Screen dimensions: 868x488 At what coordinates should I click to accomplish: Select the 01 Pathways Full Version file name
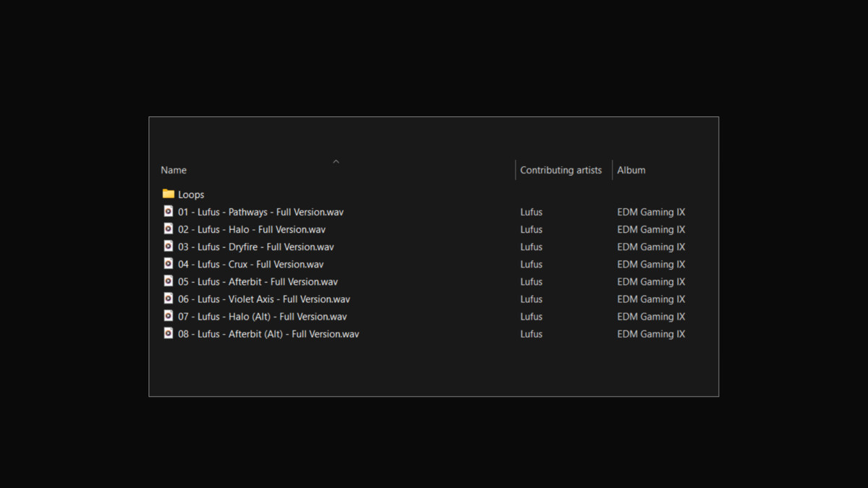(x=260, y=213)
